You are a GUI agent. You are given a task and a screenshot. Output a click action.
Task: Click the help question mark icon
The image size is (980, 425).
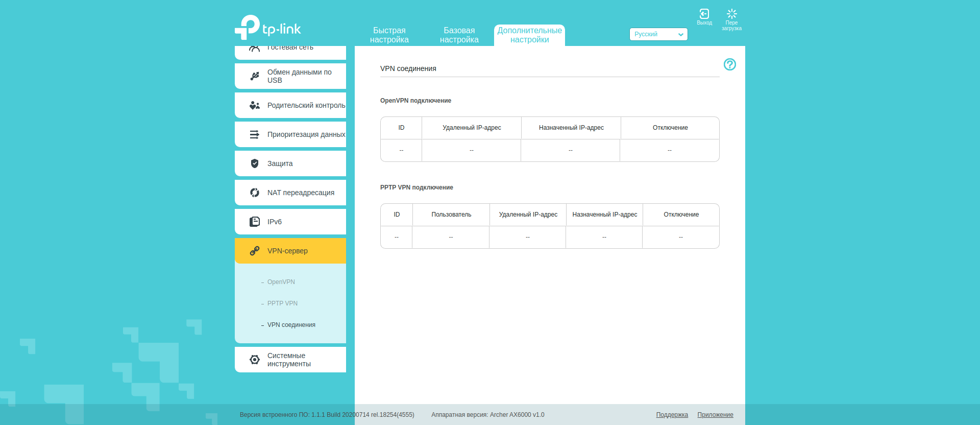(x=729, y=64)
